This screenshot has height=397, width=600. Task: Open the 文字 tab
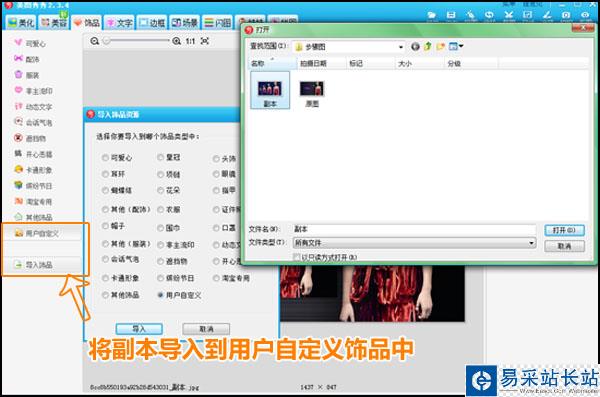(120, 23)
